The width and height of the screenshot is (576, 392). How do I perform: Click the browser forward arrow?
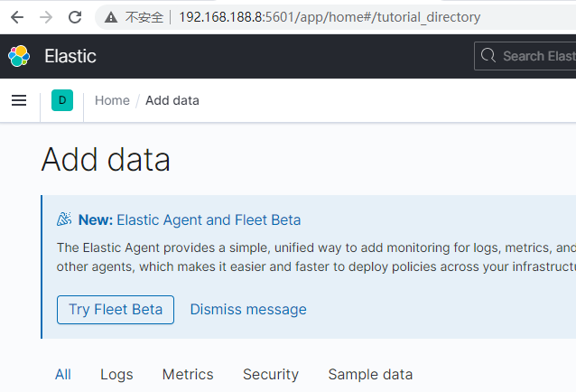[x=46, y=17]
